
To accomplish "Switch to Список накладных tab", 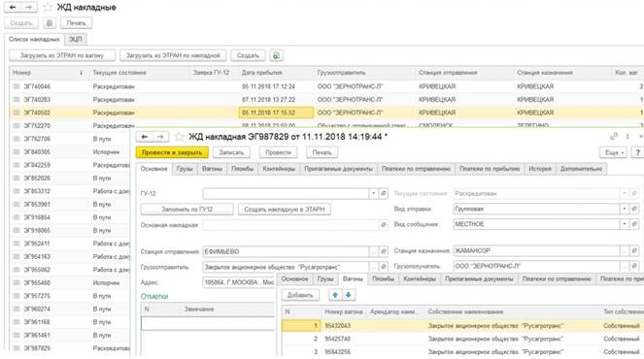I will 34,40.
